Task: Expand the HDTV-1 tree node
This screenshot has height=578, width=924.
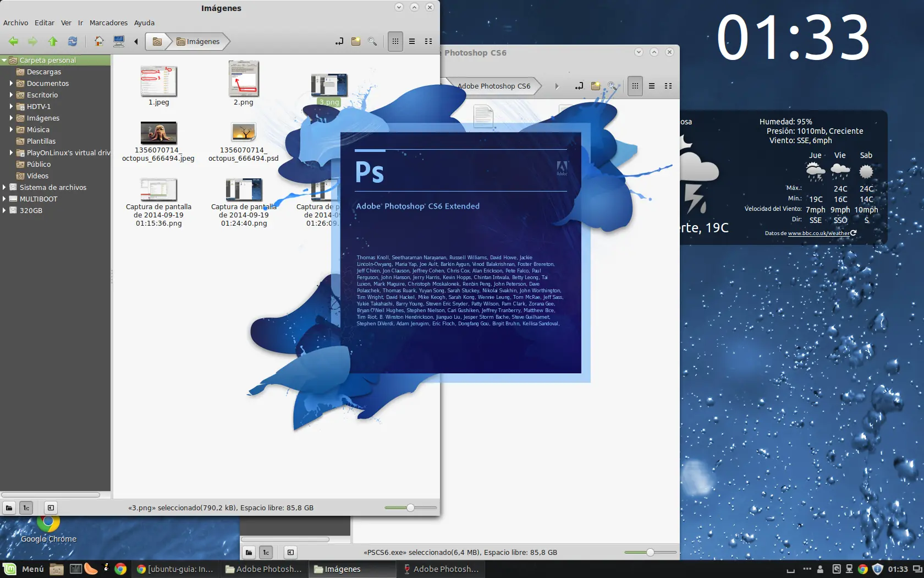Action: click(11, 106)
